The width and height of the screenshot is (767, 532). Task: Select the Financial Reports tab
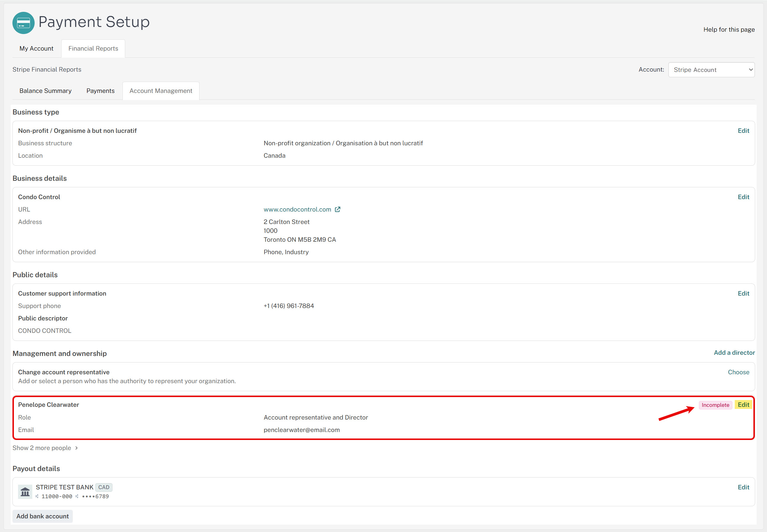(x=93, y=48)
